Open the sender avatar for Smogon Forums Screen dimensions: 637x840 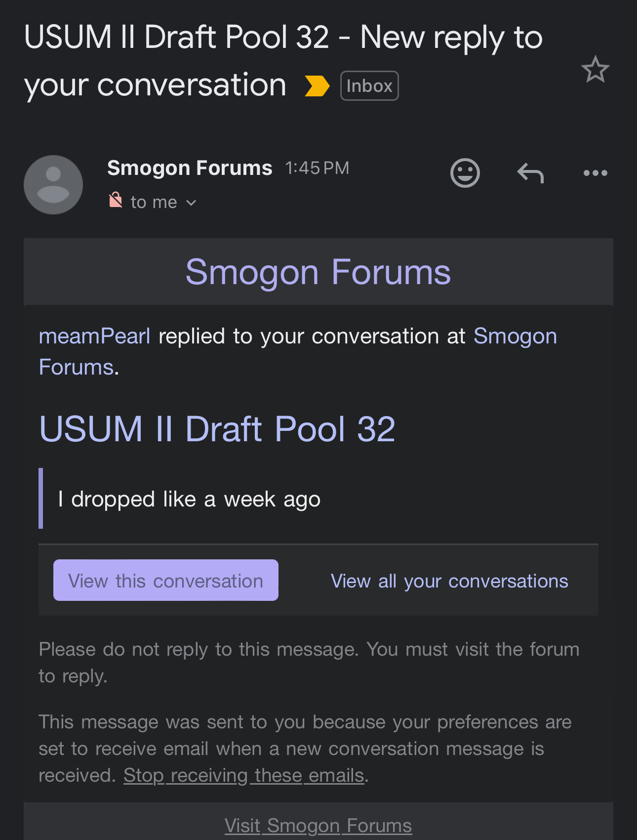click(53, 185)
